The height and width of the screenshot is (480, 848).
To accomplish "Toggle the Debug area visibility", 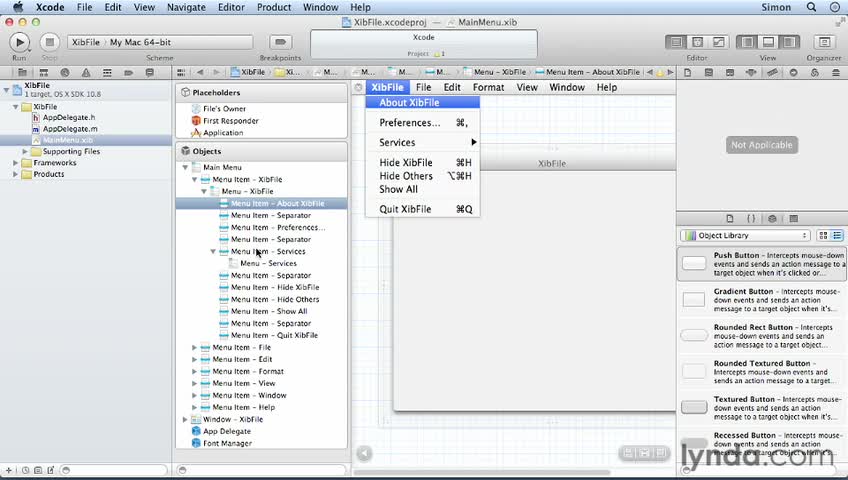I will [768, 42].
